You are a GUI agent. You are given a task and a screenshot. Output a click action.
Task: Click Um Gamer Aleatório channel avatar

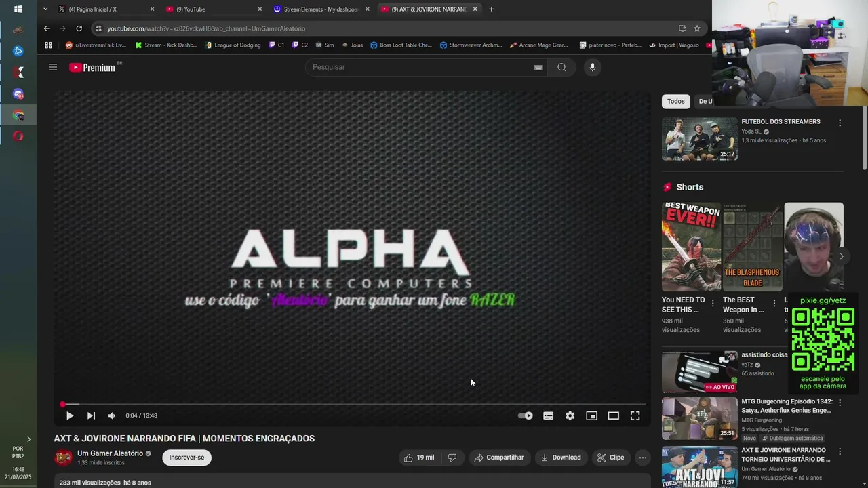pos(64,457)
